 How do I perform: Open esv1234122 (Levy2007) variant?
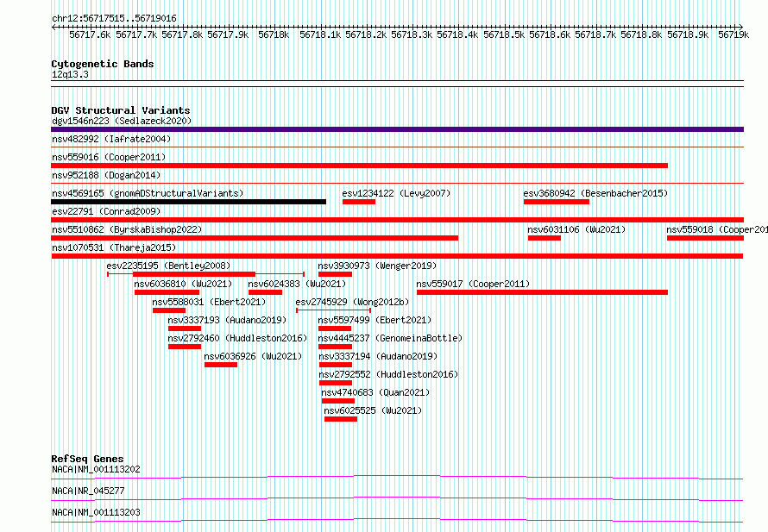(396, 193)
